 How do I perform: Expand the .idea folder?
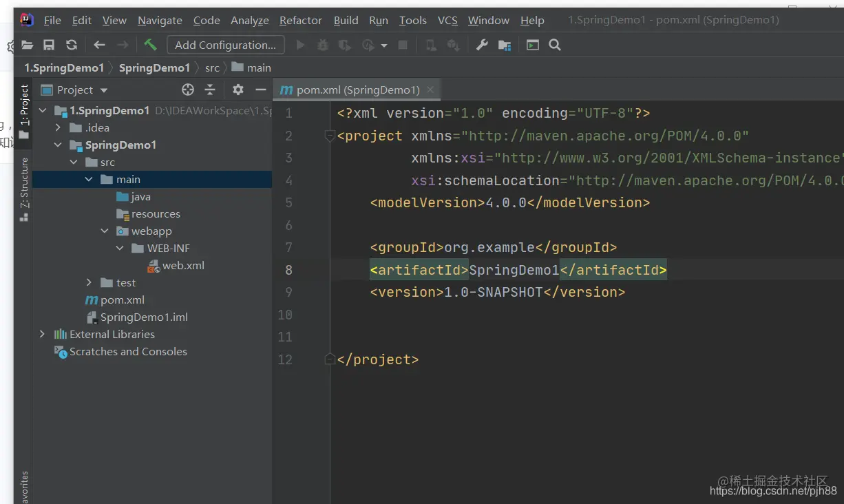pos(59,127)
